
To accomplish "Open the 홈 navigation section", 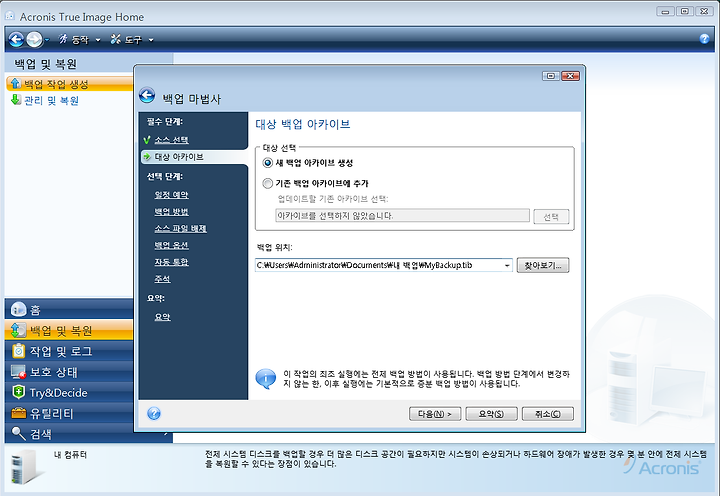I will coord(69,310).
